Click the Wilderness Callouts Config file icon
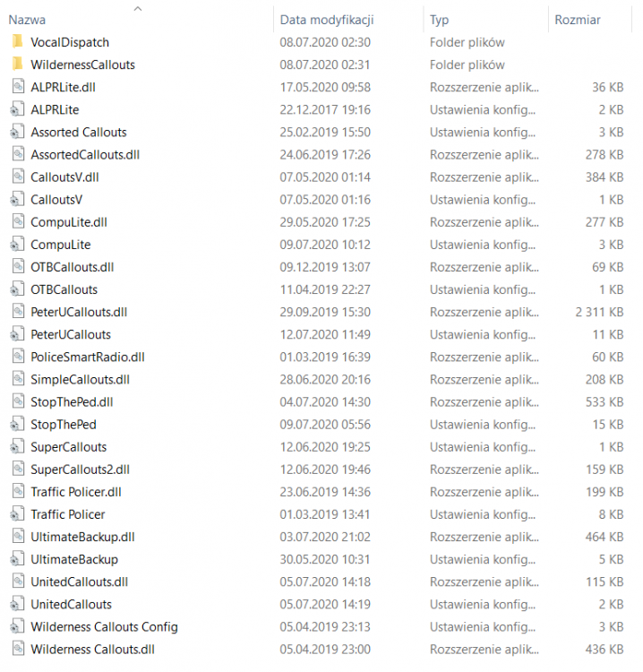This screenshot has width=643, height=672. [x=18, y=626]
